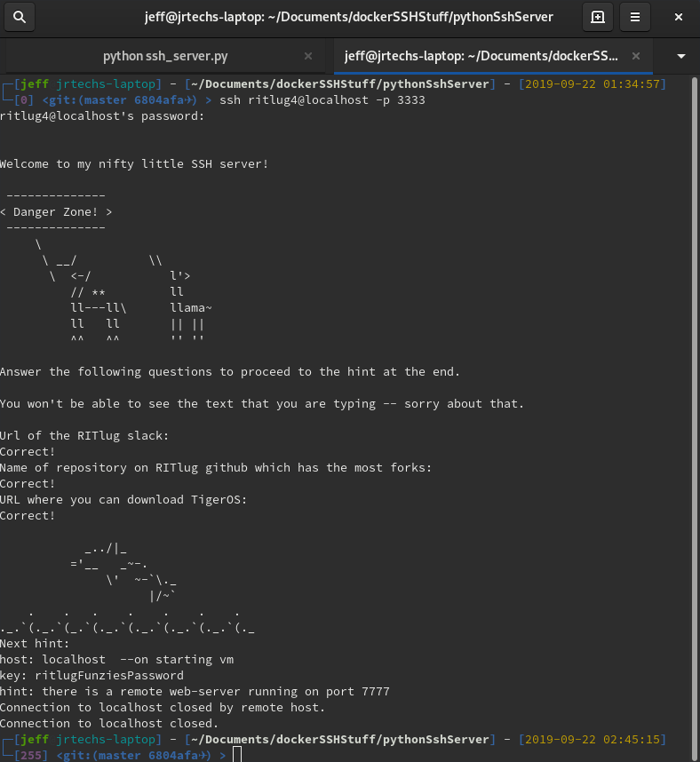This screenshot has height=762, width=700.
Task: Open the terminal search magnifier button
Action: [x=20, y=17]
